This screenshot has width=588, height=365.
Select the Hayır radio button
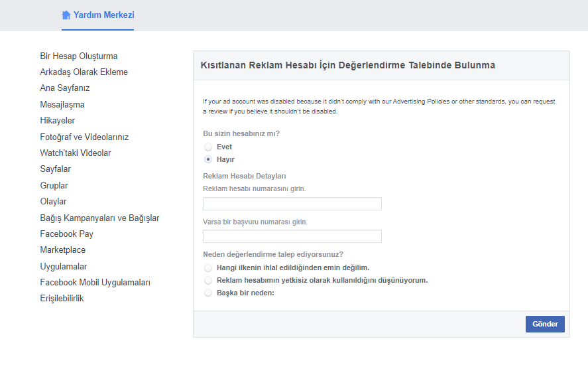(208, 159)
